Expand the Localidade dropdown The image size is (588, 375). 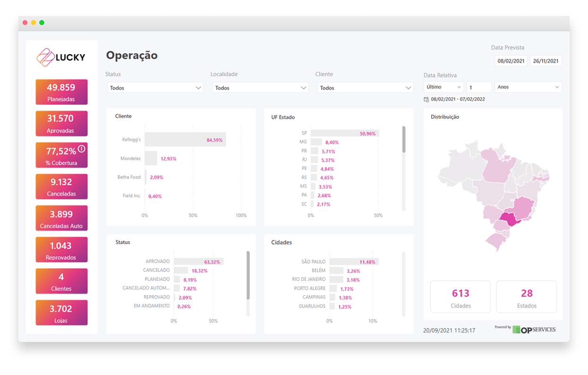coord(260,88)
